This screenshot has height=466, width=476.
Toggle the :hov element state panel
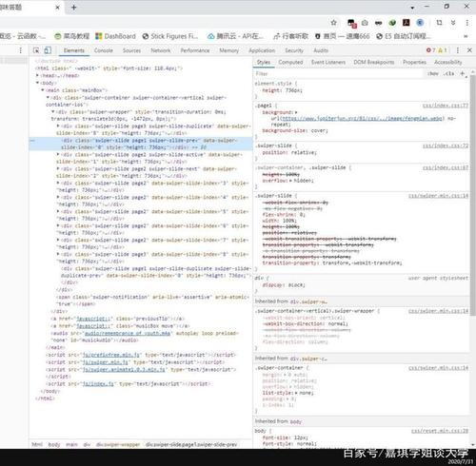point(433,73)
